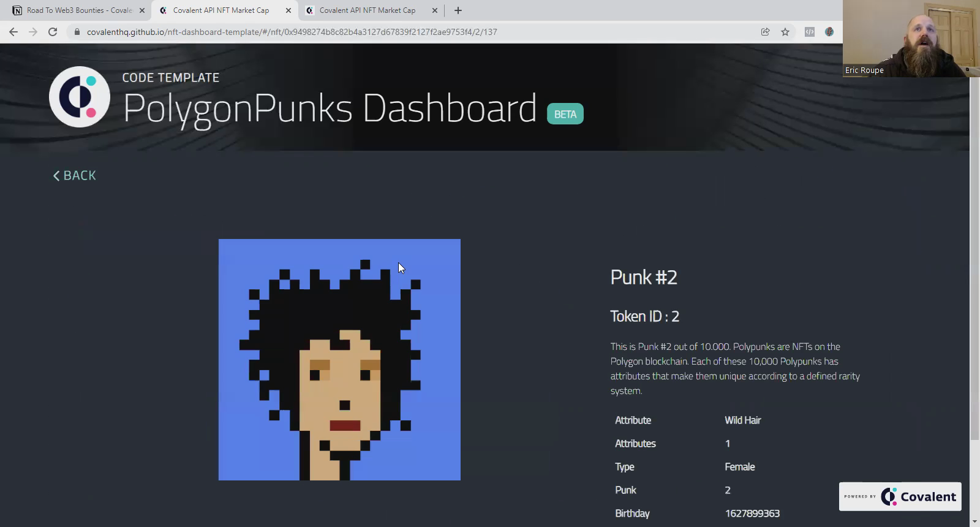Open a new browser tab
The height and width of the screenshot is (527, 980).
(458, 10)
